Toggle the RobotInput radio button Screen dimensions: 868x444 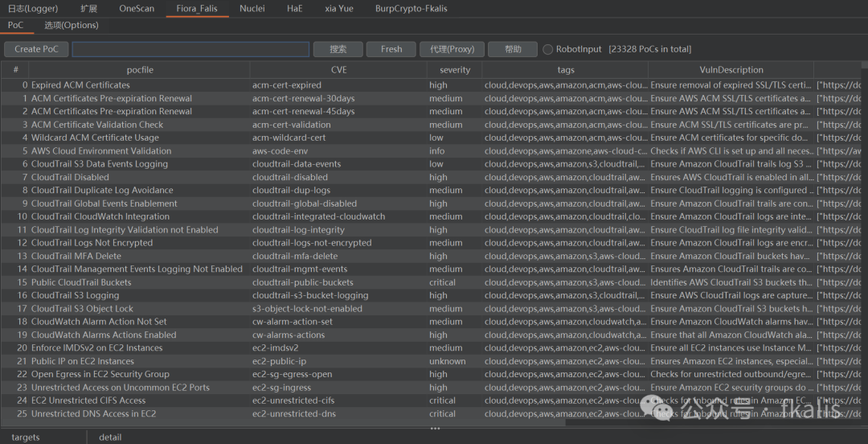coord(547,49)
